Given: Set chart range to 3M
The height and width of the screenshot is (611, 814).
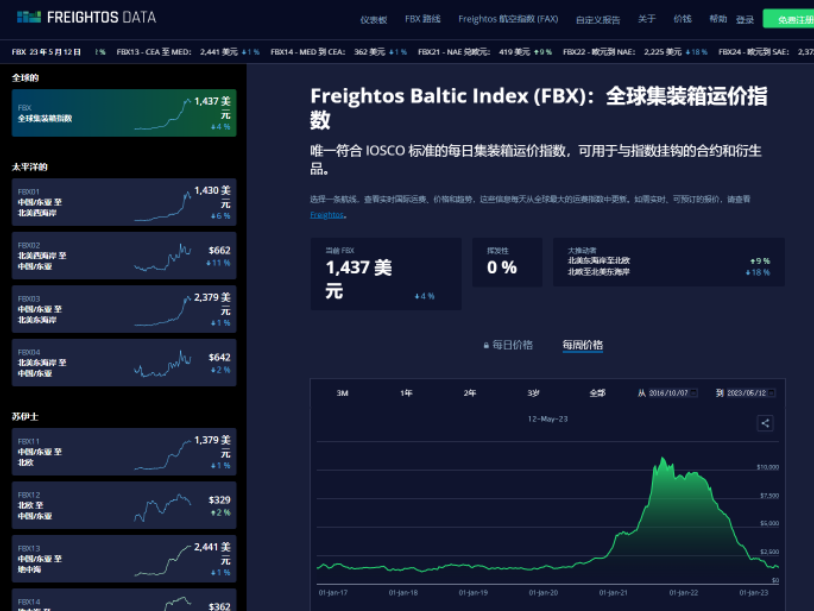Looking at the screenshot, I should [x=342, y=393].
